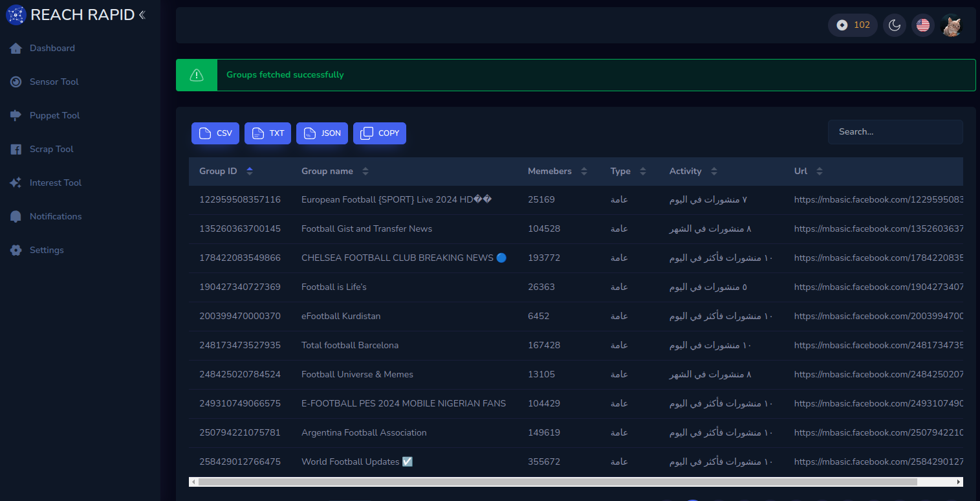This screenshot has width=980, height=501.
Task: Toggle dark mode with the moon icon
Action: click(895, 25)
